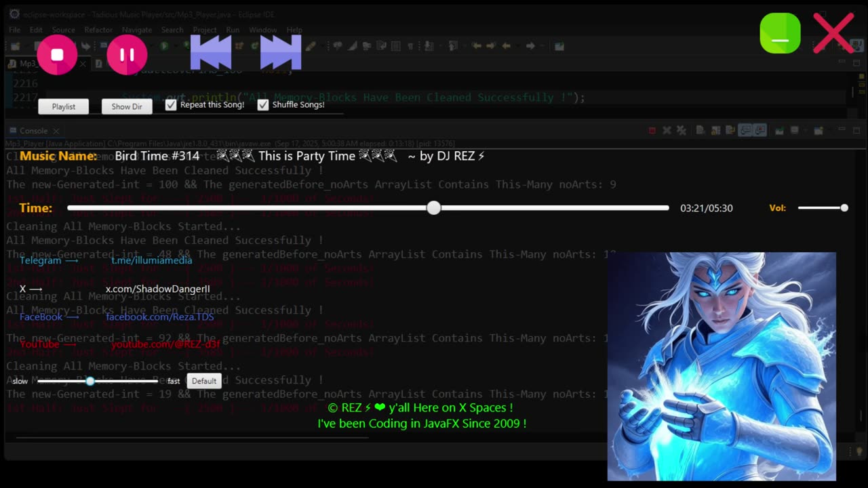
Task: Reset speed with the Default button
Action: click(204, 381)
